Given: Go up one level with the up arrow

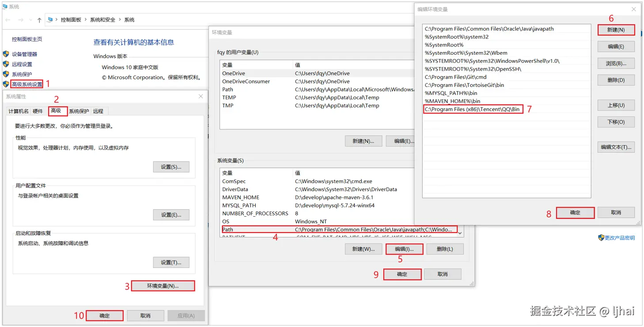Looking at the screenshot, I should pyautogui.click(x=39, y=20).
